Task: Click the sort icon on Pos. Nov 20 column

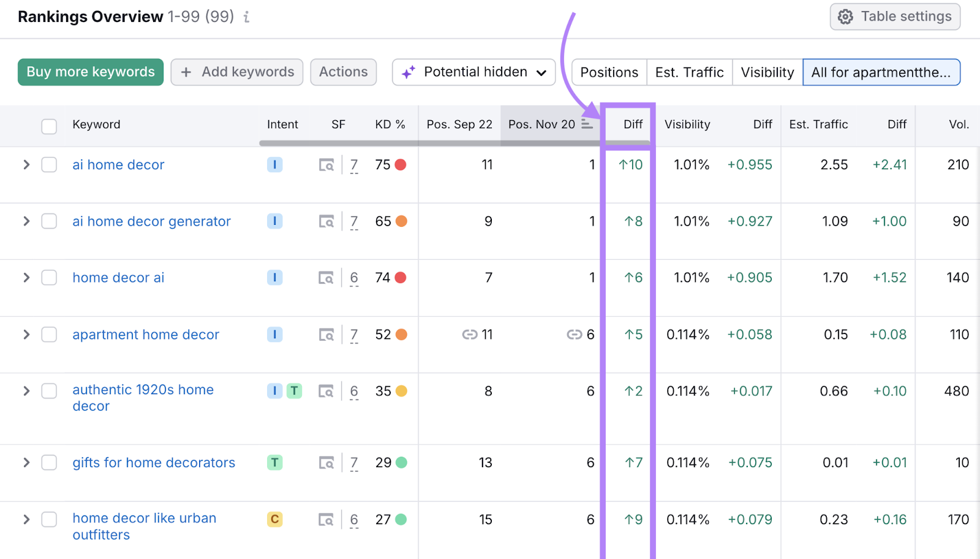Action: [587, 124]
